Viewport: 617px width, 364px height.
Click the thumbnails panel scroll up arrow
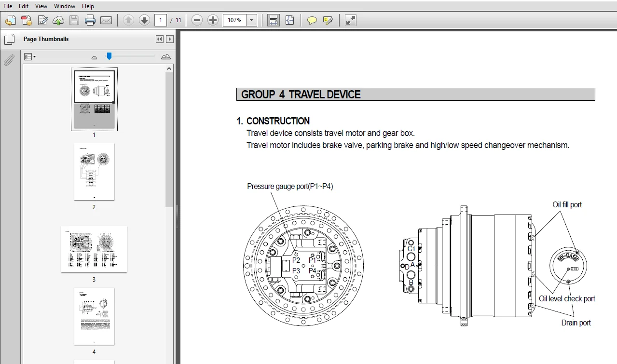[x=169, y=69]
